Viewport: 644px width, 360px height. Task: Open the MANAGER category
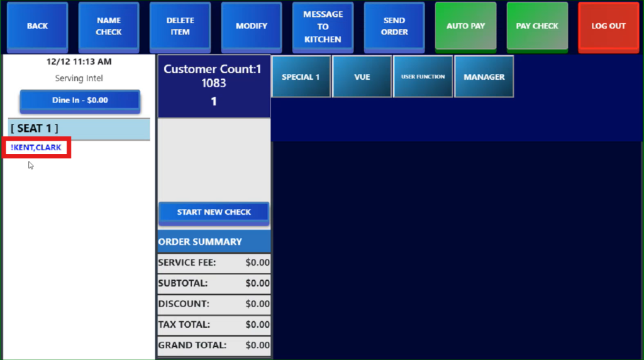point(484,77)
